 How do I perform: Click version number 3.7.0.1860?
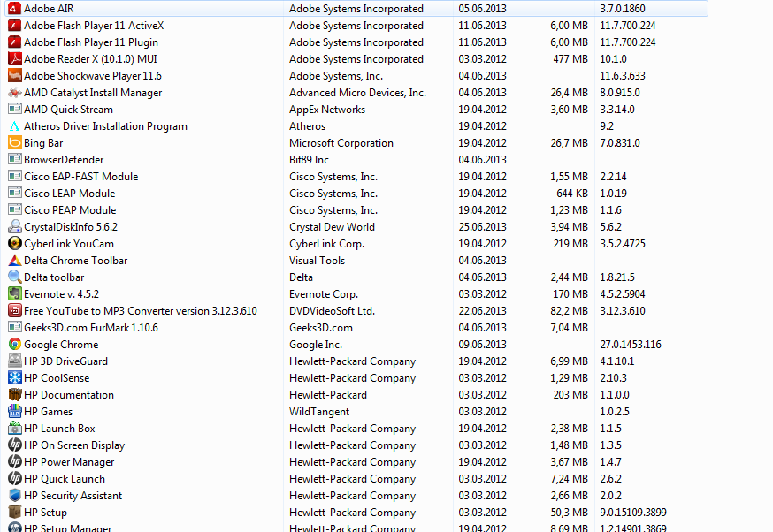[623, 8]
